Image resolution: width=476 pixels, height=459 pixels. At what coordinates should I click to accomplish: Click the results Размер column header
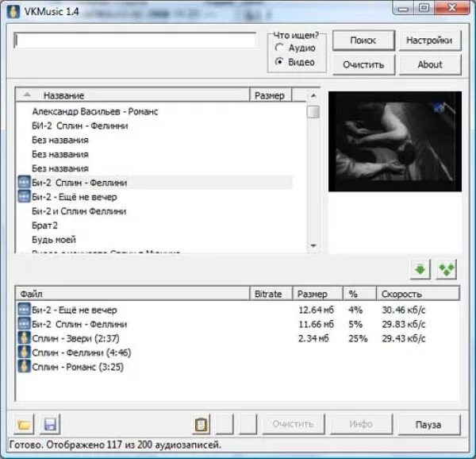[271, 95]
